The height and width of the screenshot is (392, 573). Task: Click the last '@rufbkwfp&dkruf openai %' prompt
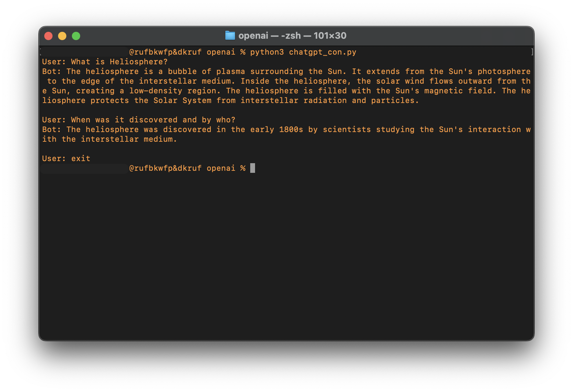(187, 168)
